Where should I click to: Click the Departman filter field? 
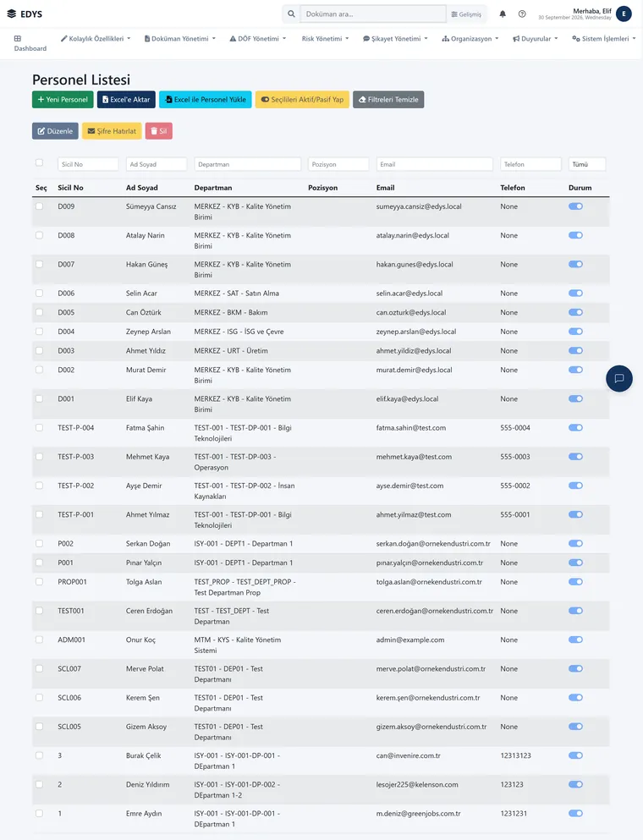tap(248, 164)
